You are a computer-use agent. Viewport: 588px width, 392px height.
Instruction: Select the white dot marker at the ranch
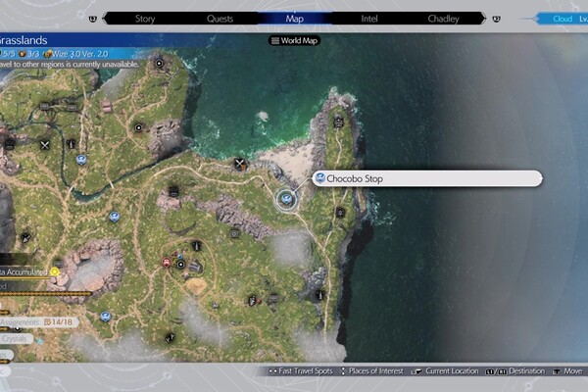point(180,265)
